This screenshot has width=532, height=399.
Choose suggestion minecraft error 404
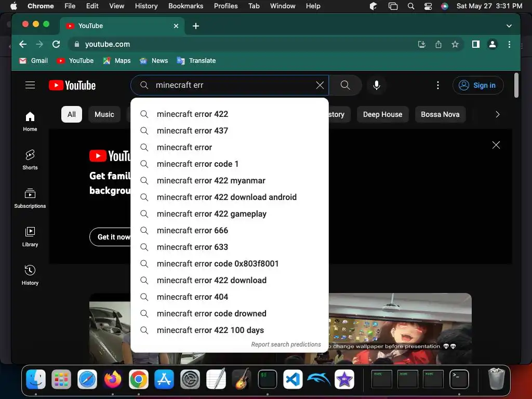230,297
